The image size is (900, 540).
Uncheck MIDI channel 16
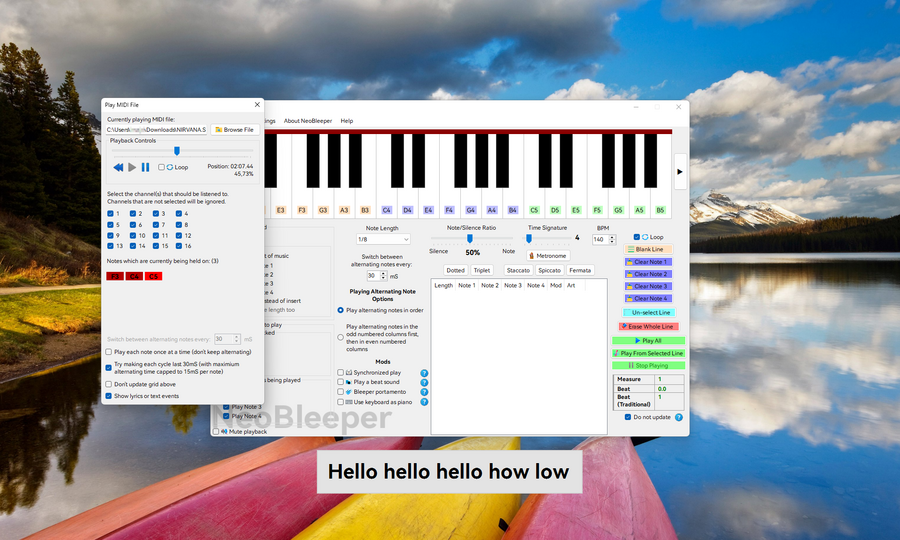[x=179, y=246]
